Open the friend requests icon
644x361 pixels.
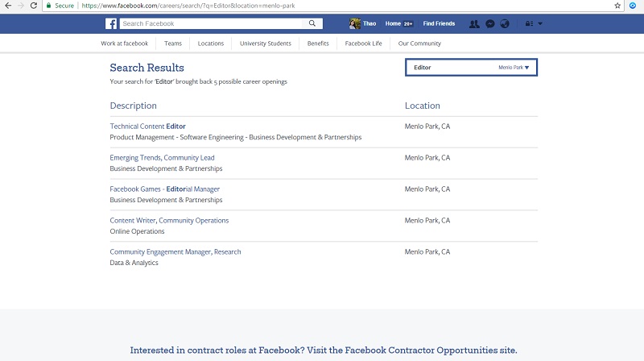[474, 24]
